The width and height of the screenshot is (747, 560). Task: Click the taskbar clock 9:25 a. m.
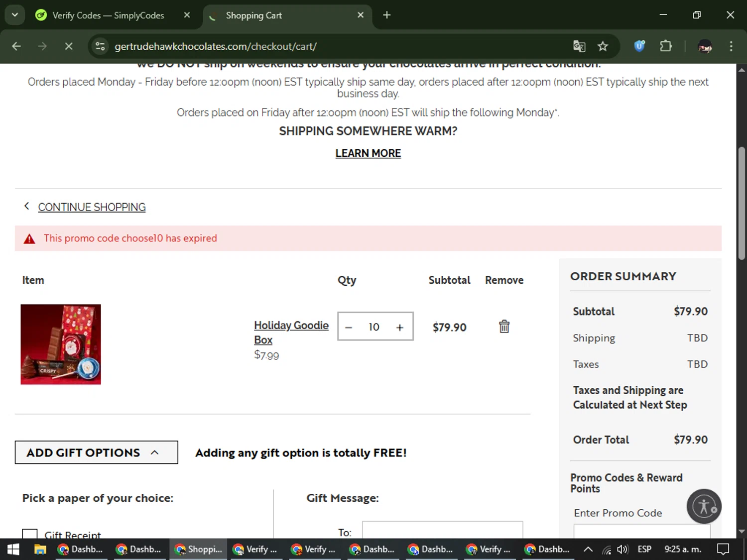pos(683,549)
